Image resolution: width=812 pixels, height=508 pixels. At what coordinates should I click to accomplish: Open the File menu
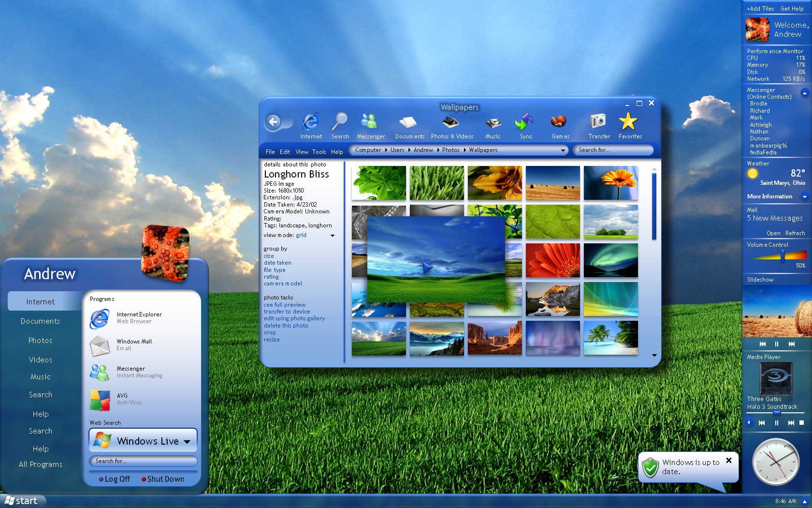coord(270,152)
